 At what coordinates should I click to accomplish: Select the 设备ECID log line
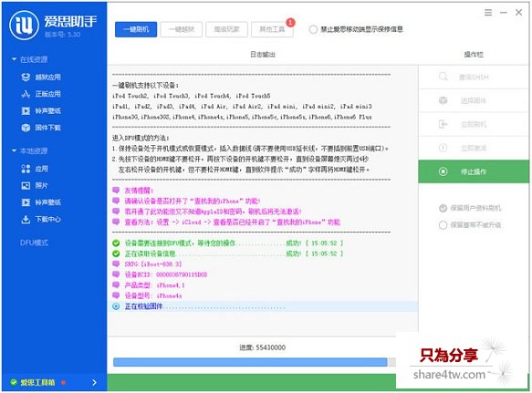point(166,274)
